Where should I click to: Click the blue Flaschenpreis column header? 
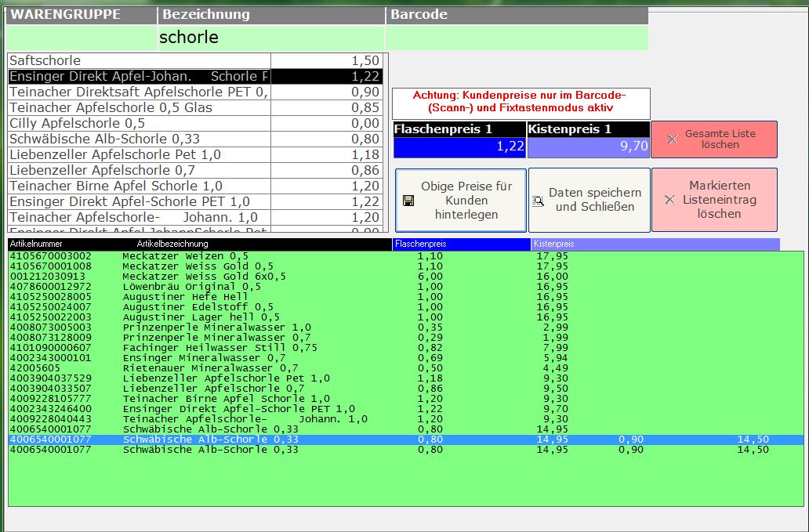[461, 244]
